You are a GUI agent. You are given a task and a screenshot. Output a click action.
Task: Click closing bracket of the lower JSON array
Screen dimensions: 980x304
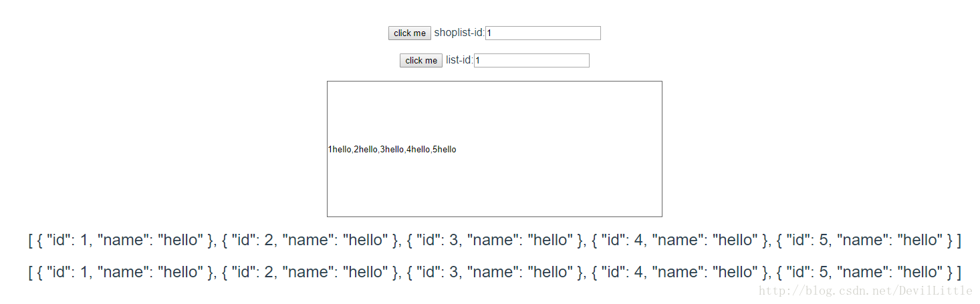959,273
